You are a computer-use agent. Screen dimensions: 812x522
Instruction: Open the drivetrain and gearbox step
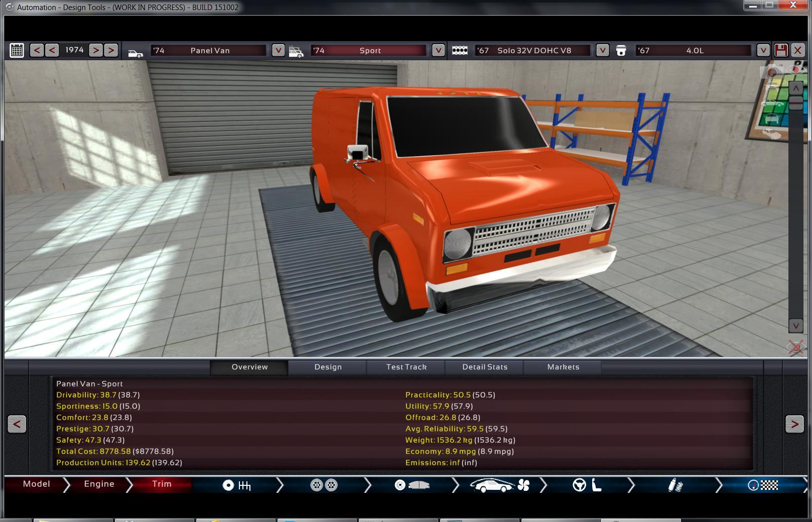tap(236, 485)
